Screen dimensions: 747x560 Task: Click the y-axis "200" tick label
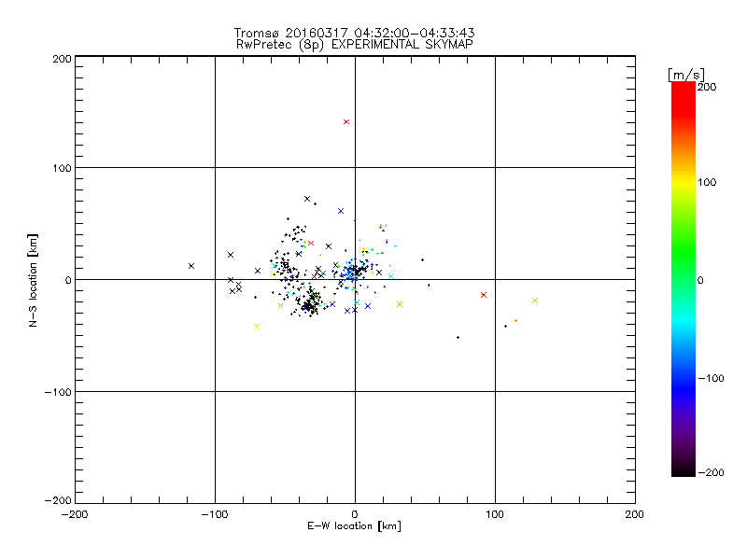[x=62, y=59]
